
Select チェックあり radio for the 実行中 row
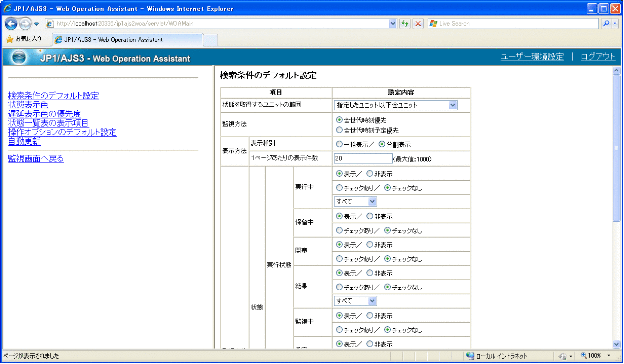339,187
